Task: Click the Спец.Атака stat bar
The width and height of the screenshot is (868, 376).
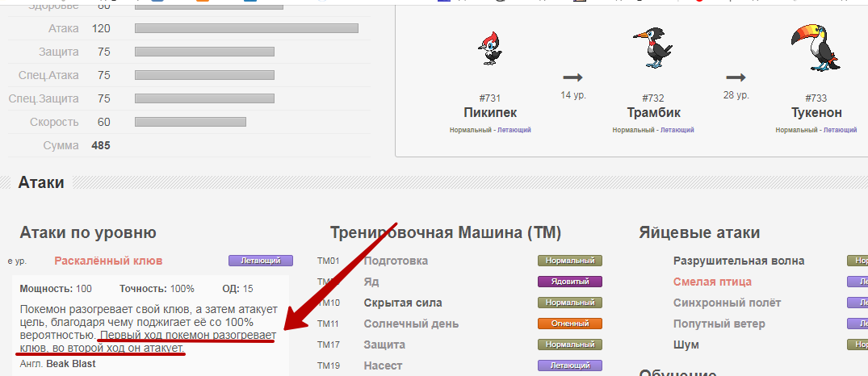Action: coord(205,75)
